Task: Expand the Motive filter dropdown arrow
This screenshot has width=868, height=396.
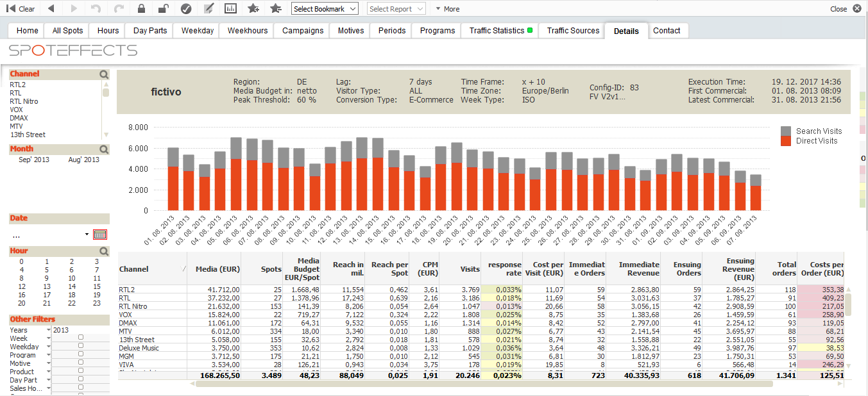Action: (49, 363)
